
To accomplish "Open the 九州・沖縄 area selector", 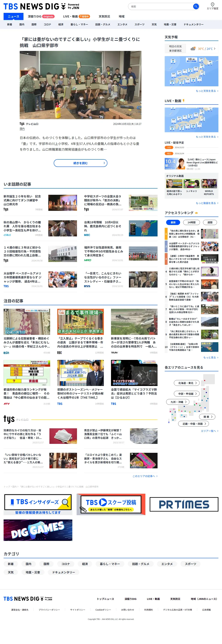I will (178, 402).
